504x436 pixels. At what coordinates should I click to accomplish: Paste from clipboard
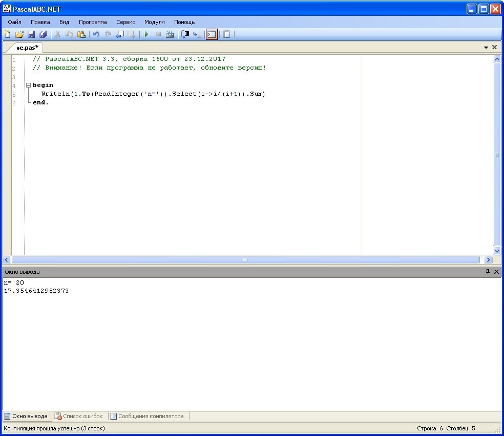tap(81, 34)
